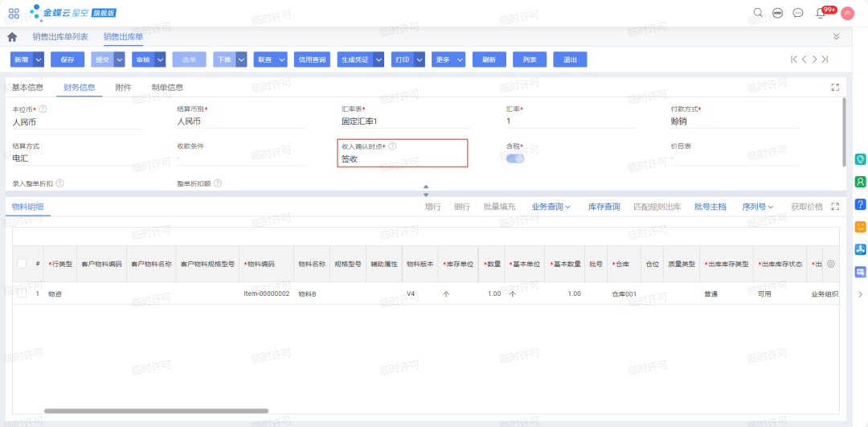The height and width of the screenshot is (427, 868).
Task: Click the 付款方式 field 赊销
Action: click(x=735, y=122)
